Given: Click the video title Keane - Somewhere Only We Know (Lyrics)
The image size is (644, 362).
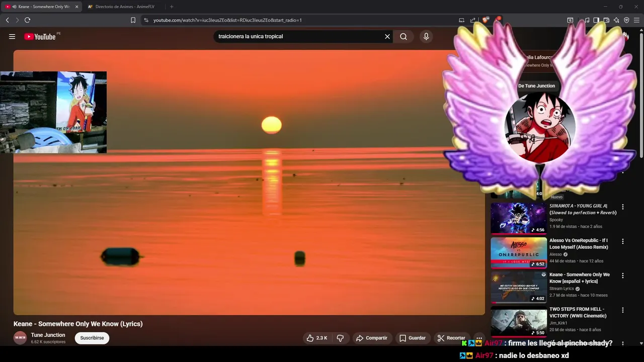Looking at the screenshot, I should (x=78, y=324).
